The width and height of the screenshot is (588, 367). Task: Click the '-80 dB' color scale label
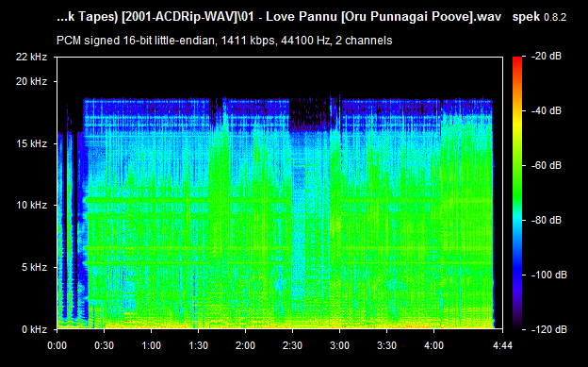pos(547,220)
